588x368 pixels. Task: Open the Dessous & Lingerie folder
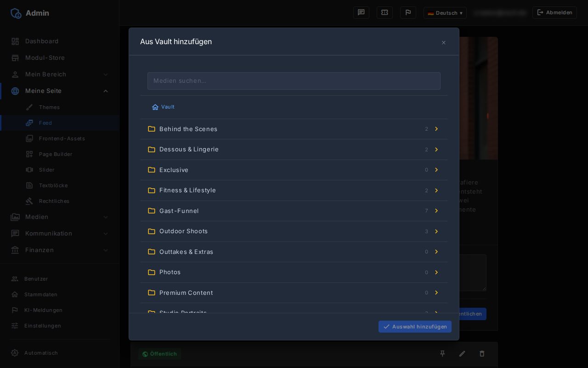294,149
